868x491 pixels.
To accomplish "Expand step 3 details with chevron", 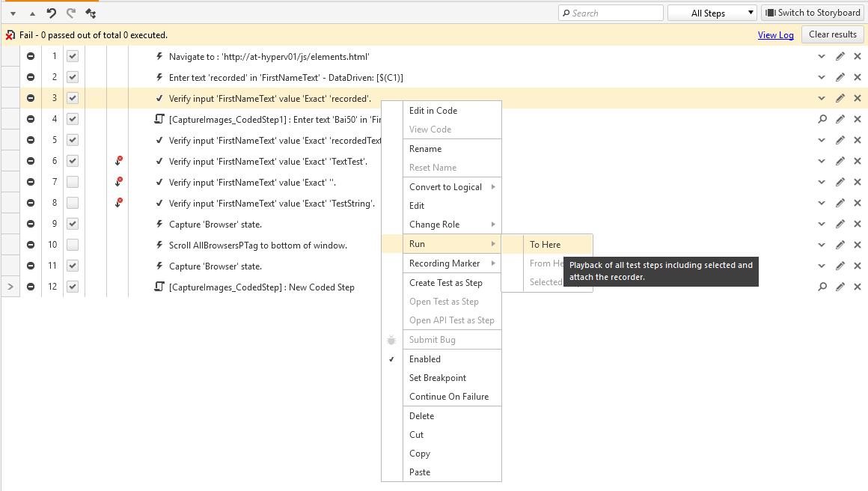I will pos(822,98).
